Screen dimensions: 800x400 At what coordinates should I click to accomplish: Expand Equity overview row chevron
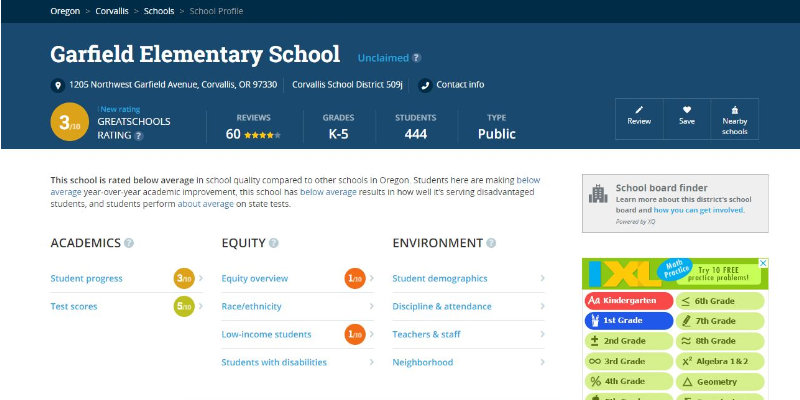(x=371, y=279)
